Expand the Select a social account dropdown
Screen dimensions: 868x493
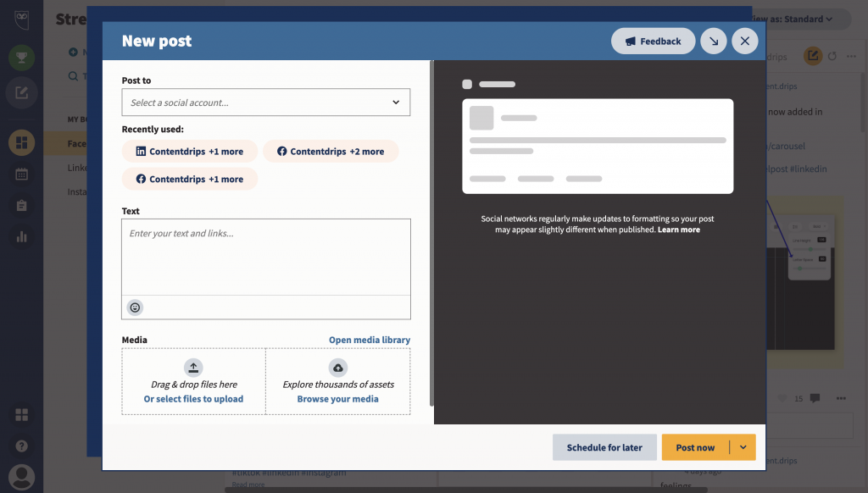click(265, 102)
